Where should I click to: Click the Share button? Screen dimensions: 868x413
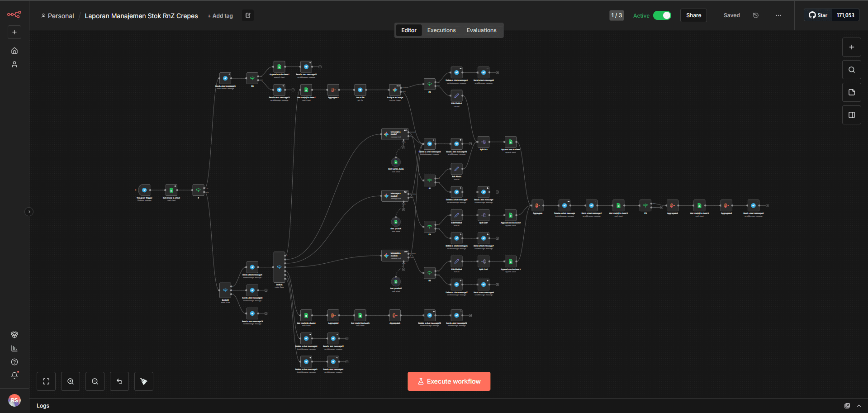click(693, 15)
